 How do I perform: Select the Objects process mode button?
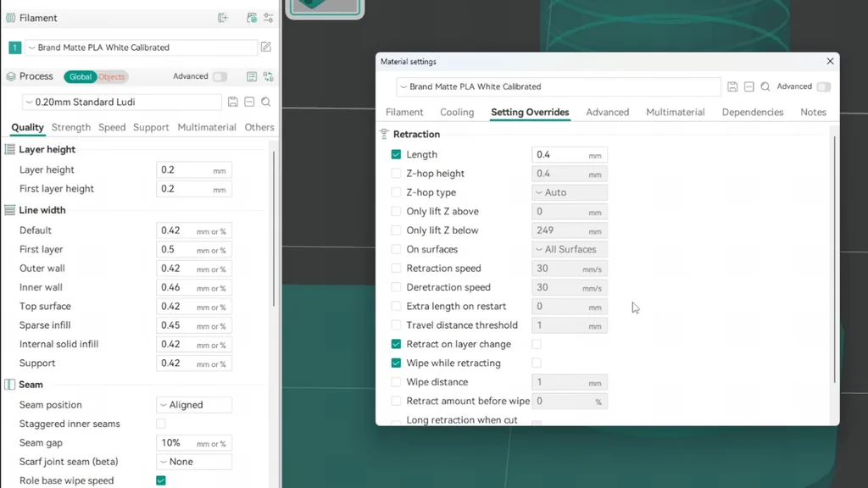[112, 77]
